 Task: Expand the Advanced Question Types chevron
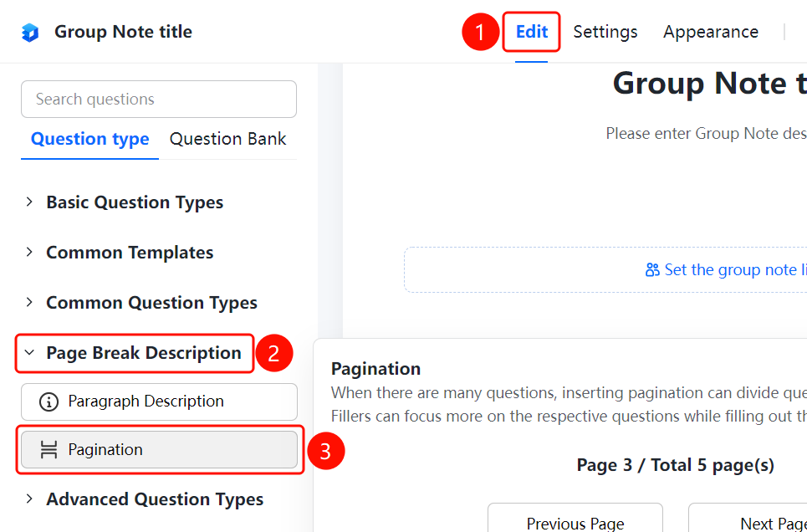click(x=29, y=499)
